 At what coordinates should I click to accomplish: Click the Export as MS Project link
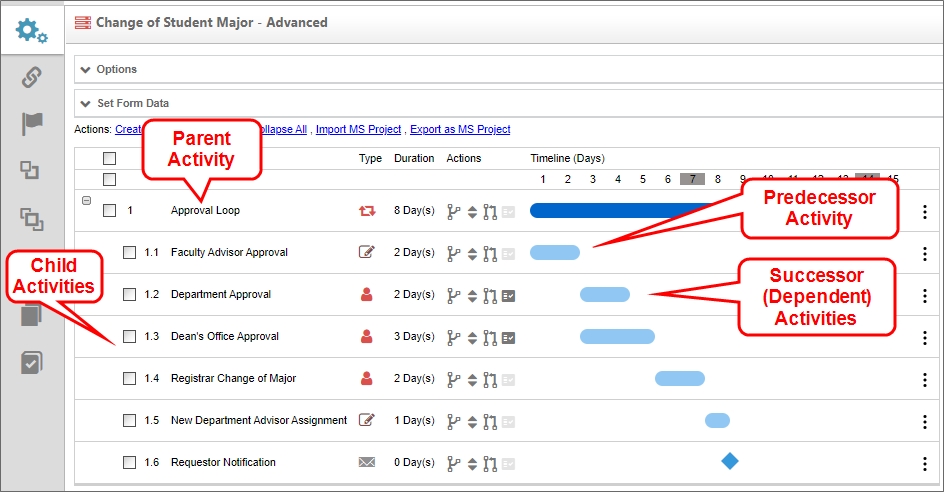(460, 130)
